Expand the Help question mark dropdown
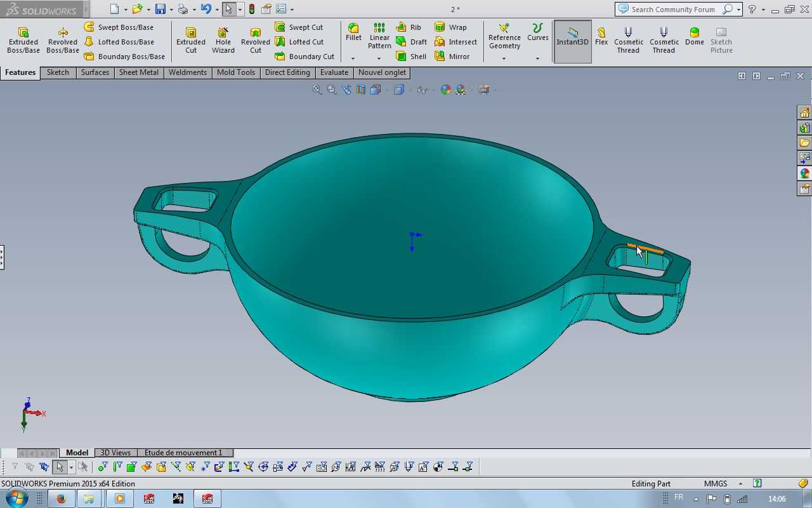The image size is (812, 508). click(763, 10)
